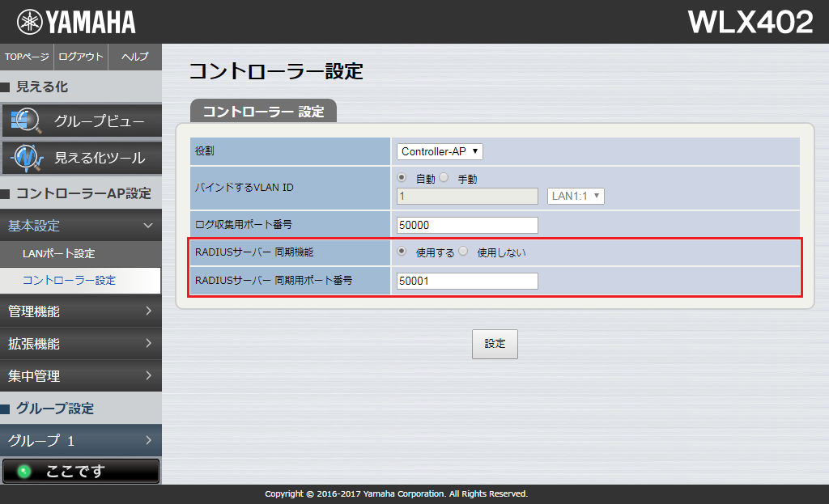
Task: Open the ヘルプ tab
Action: pyautogui.click(x=134, y=57)
